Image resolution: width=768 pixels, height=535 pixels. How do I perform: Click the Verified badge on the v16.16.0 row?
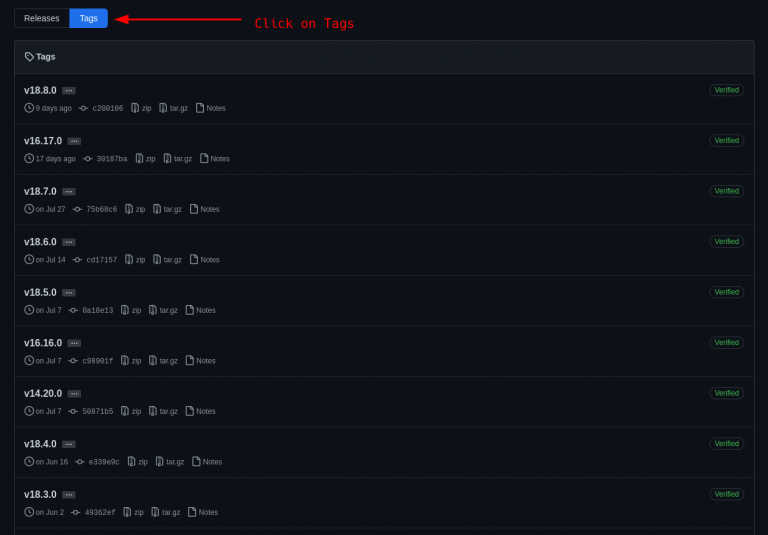coord(726,342)
